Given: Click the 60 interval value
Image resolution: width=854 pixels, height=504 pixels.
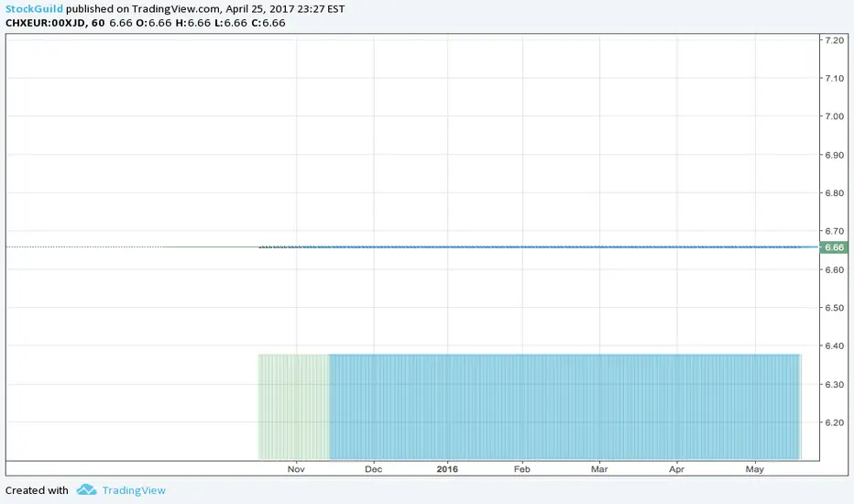Looking at the screenshot, I should point(98,23).
